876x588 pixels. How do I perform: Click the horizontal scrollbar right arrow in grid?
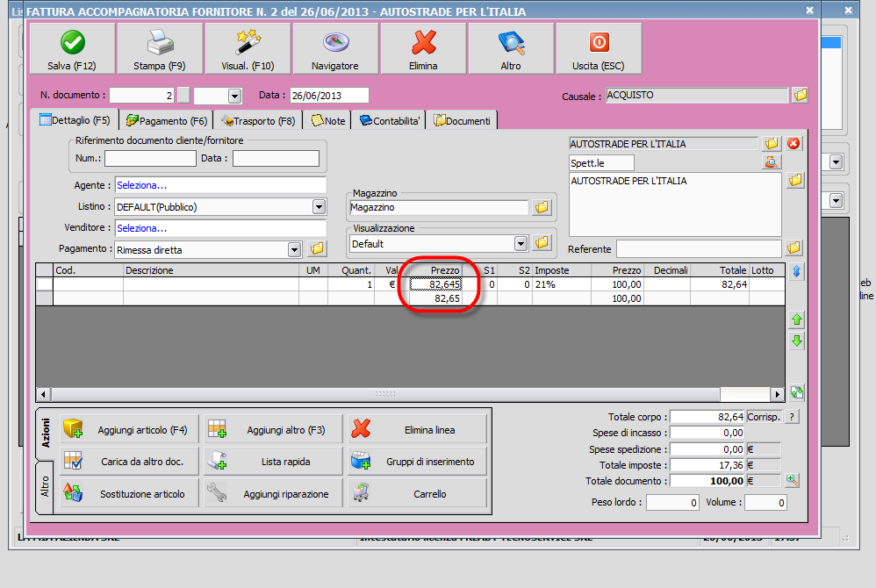click(x=777, y=394)
